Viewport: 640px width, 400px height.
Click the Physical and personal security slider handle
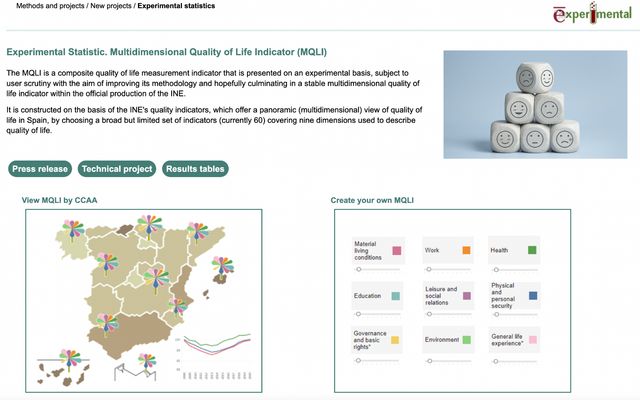tap(496, 315)
